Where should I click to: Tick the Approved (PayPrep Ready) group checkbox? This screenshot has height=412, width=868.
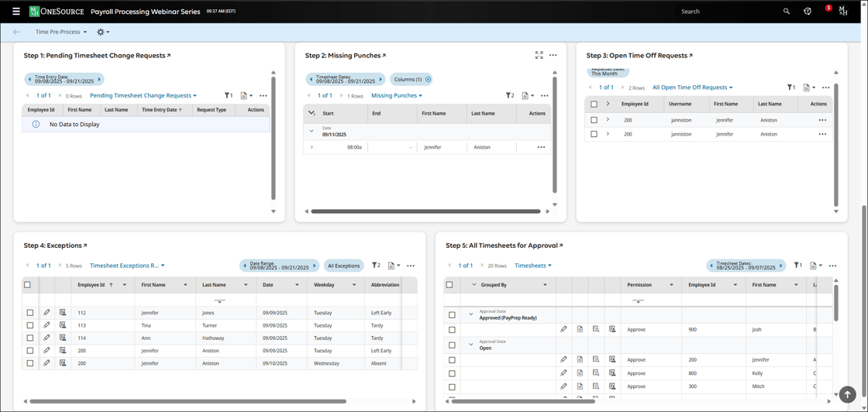click(452, 314)
